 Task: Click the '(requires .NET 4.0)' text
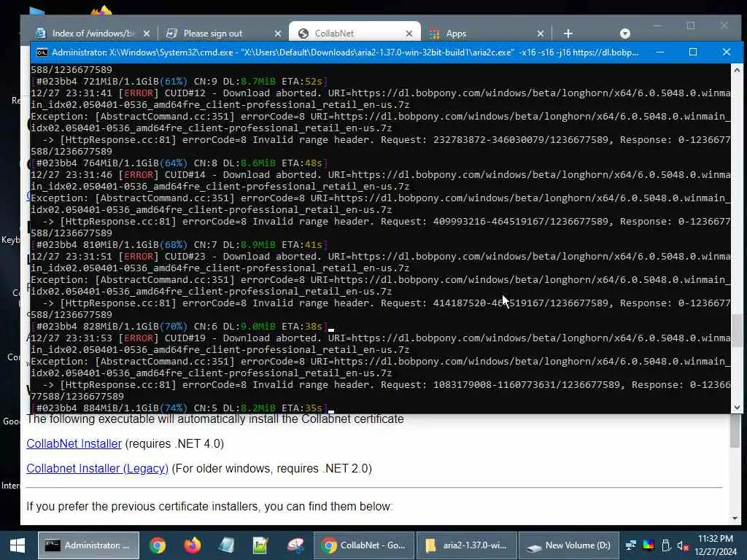[x=174, y=444]
